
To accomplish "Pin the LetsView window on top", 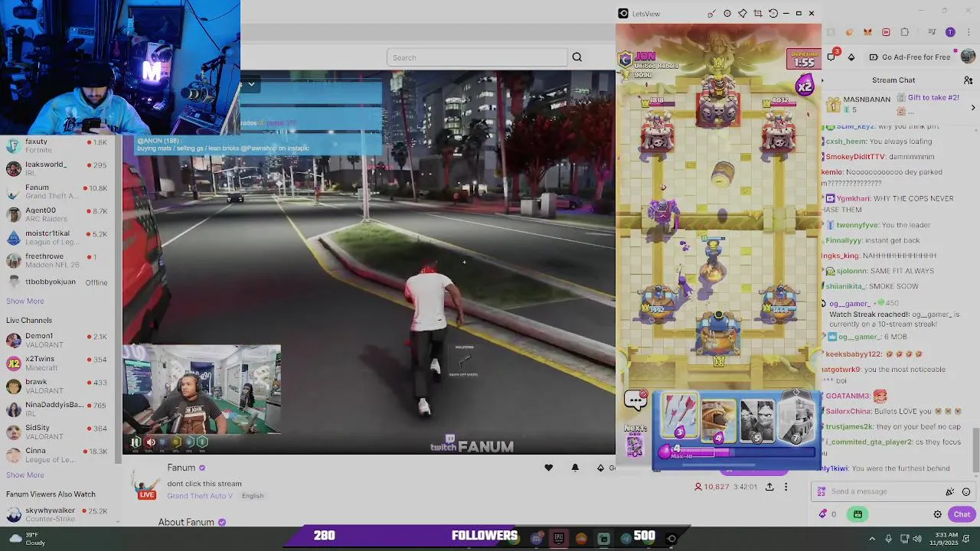I will (x=742, y=14).
